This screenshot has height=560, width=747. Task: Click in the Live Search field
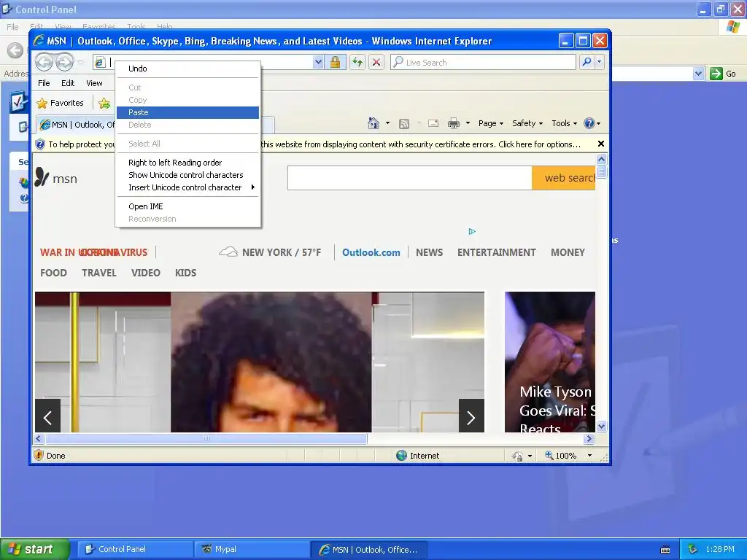pyautogui.click(x=483, y=63)
